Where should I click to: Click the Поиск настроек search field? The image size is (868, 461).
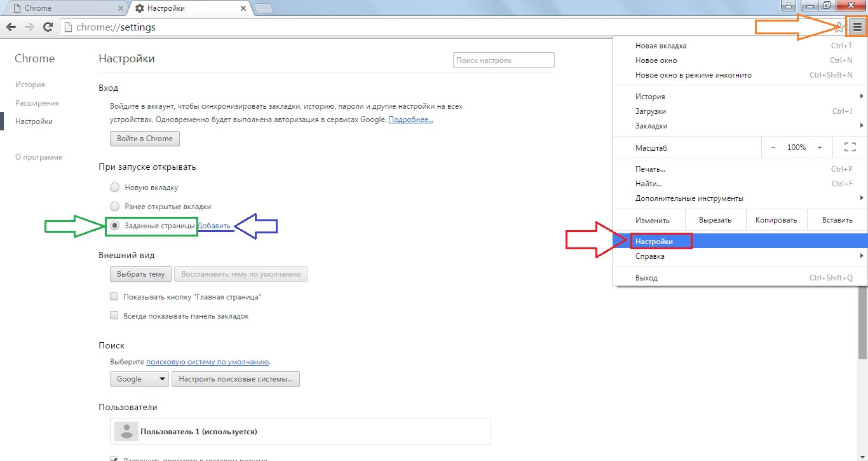(503, 60)
